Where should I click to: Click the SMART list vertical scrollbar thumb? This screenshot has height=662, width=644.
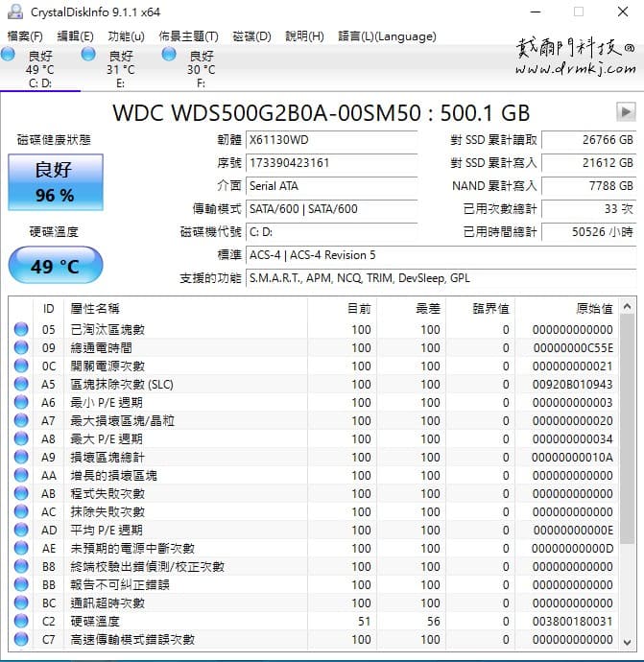627,430
